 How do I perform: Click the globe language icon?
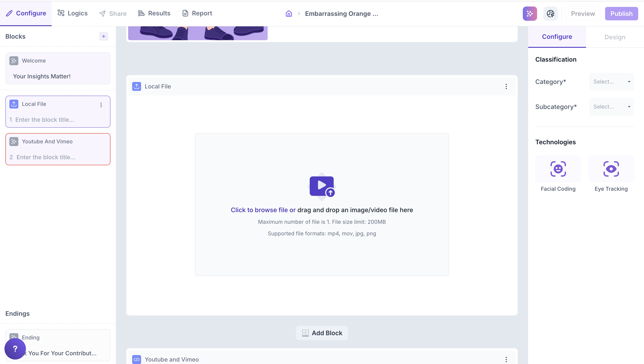pos(550,13)
